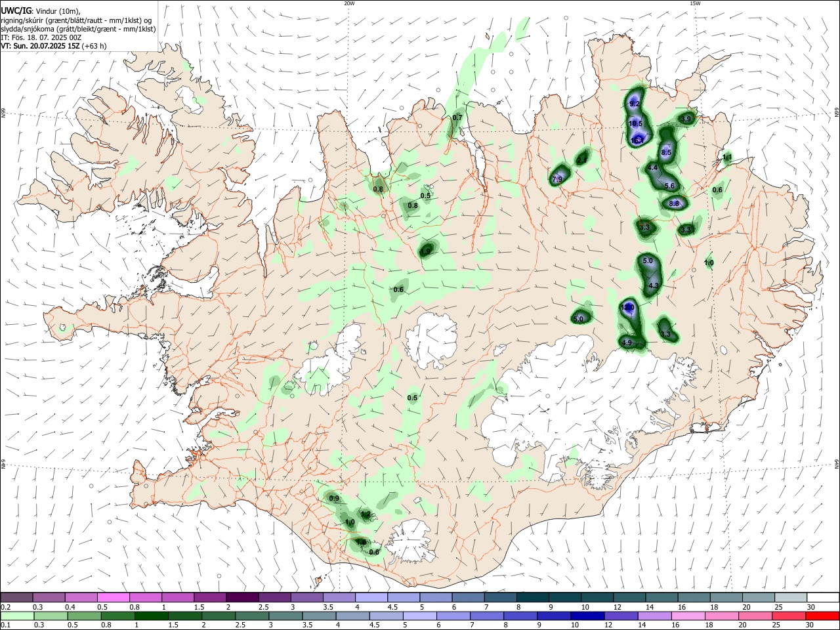
Task: Pick lower scale swatch between 14 and 16
Action: (x=654, y=616)
